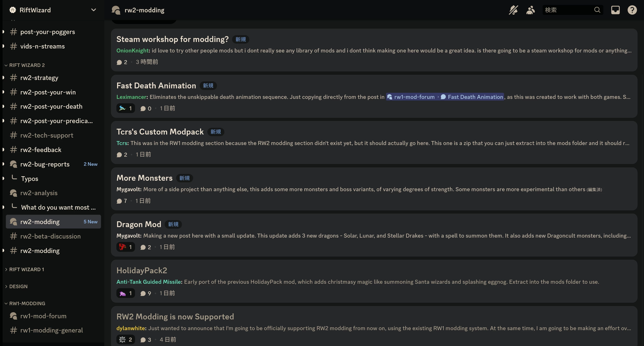Click the search magnifier icon
Screen dimensions: 644x346
pos(597,10)
